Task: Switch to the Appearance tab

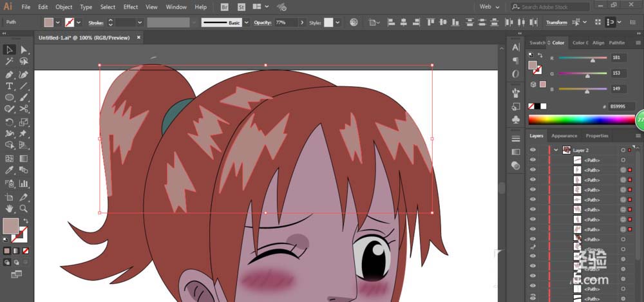Action: pyautogui.click(x=564, y=136)
